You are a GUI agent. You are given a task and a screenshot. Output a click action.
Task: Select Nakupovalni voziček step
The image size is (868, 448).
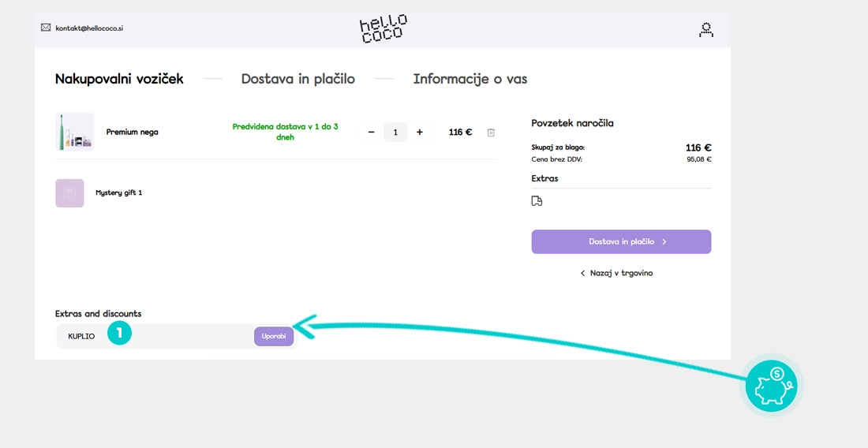(x=119, y=79)
